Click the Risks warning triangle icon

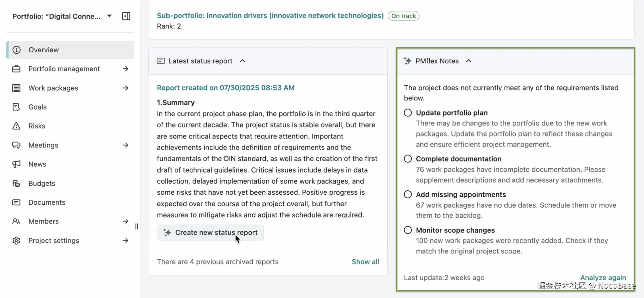click(x=16, y=126)
